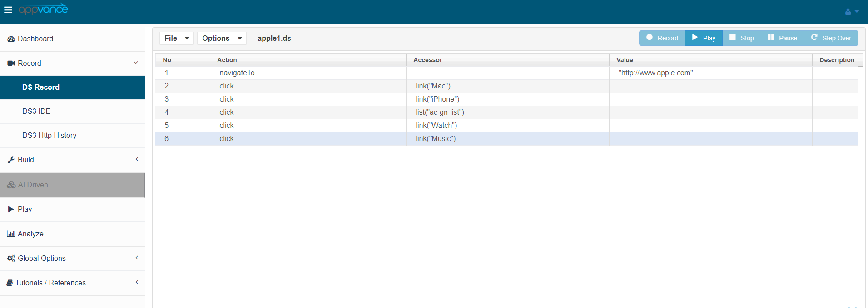
Task: Open Analyze from the sidebar
Action: [30, 234]
